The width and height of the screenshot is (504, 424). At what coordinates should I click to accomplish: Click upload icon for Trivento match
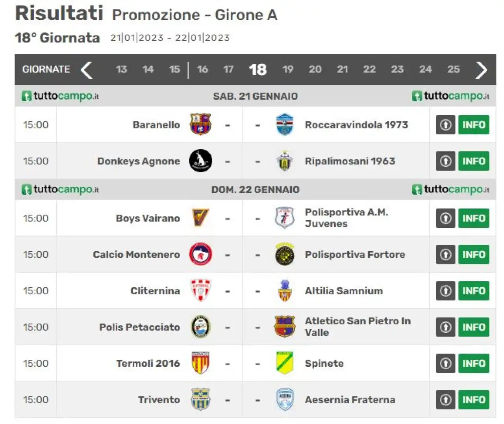pos(445,400)
